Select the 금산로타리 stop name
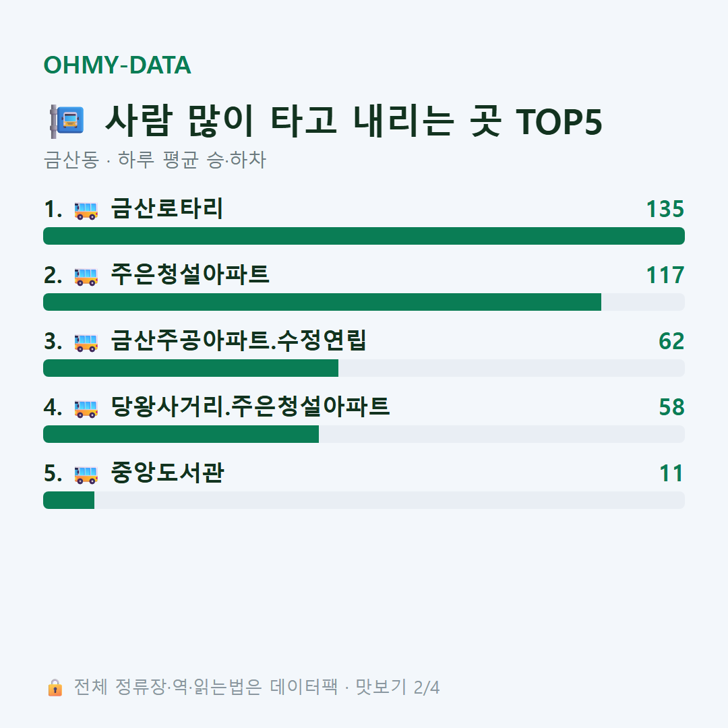Screen dimensions: 728x728 [x=167, y=208]
